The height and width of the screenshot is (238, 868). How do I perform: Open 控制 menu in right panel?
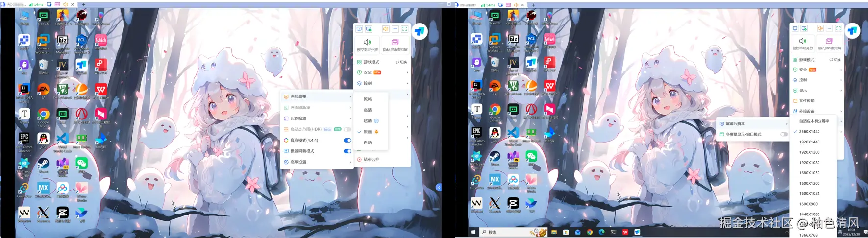coord(817,80)
